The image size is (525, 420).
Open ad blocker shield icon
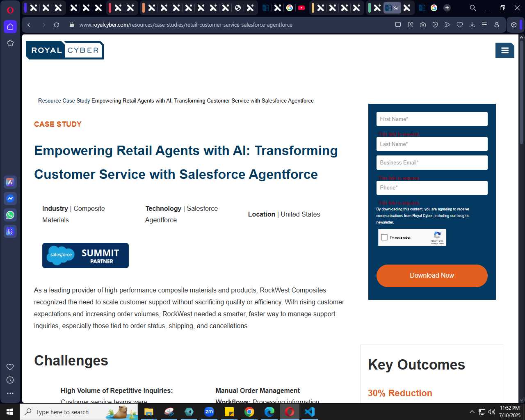point(435,25)
